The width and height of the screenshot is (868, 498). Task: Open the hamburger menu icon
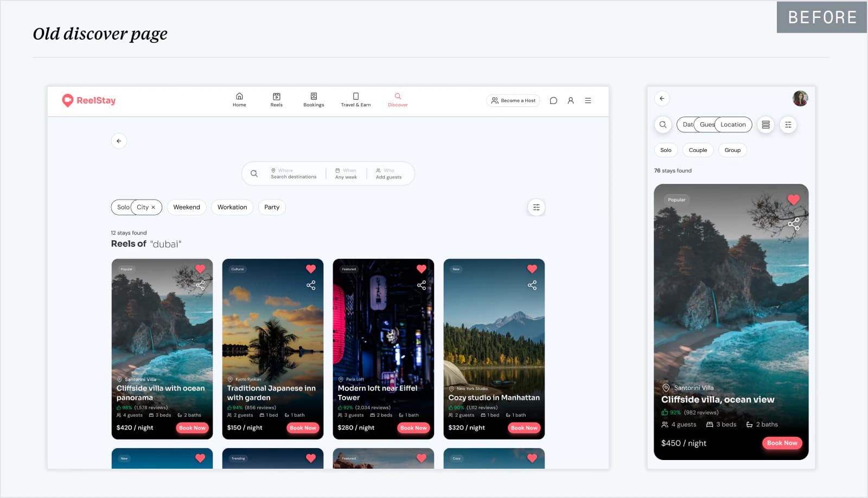(x=588, y=100)
